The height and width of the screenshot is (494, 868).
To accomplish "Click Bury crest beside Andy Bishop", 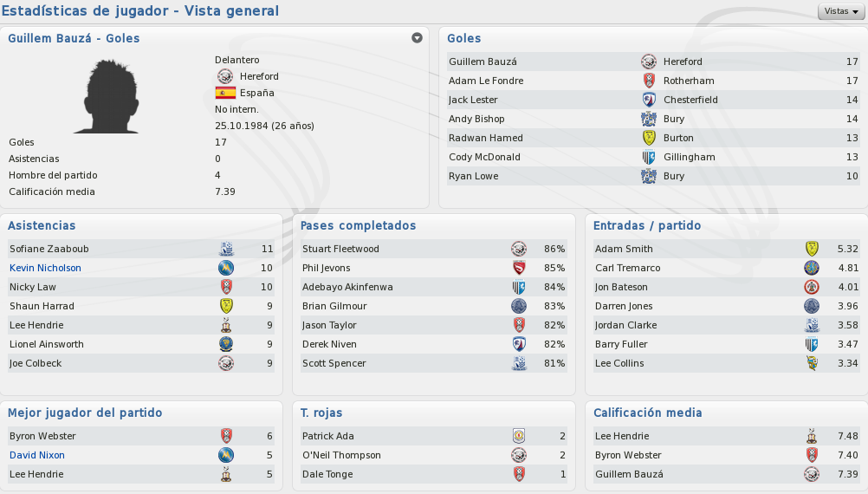I will pyautogui.click(x=649, y=119).
